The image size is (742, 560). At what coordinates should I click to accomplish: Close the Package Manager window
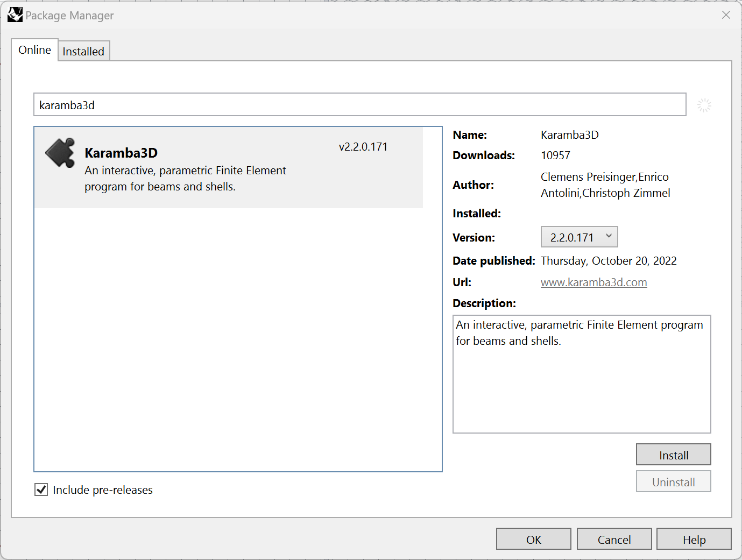click(x=726, y=15)
